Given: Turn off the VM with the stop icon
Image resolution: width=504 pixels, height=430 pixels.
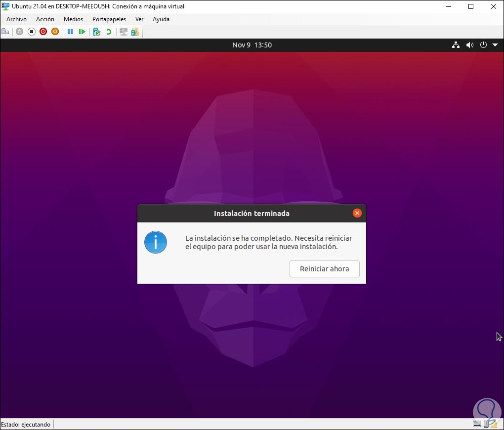Looking at the screenshot, I should tap(32, 32).
